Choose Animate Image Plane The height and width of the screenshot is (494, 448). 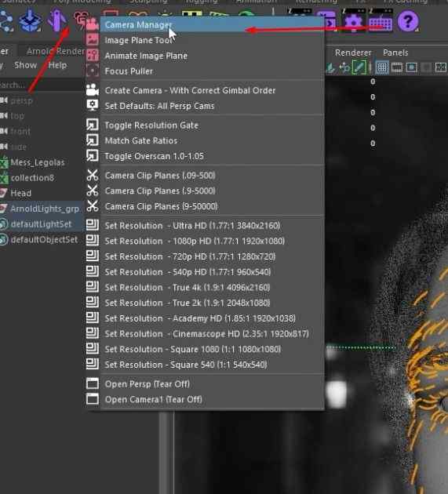click(x=205, y=56)
